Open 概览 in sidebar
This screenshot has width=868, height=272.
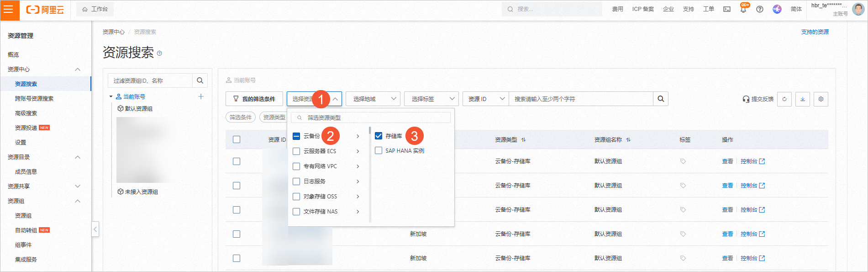13,55
